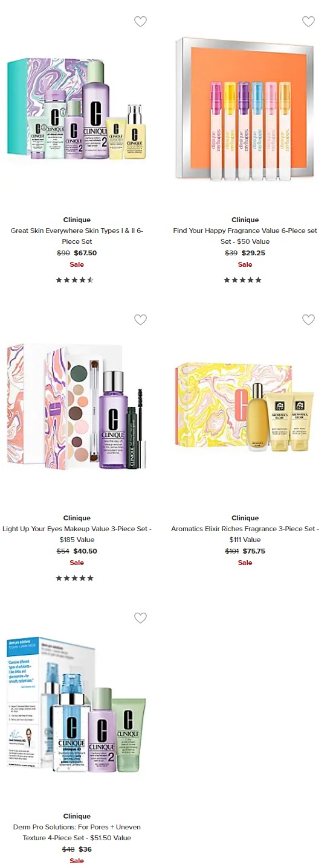Screen dimensions: 333x868
Task: Toggle heart on Light Up Your Eyes set
Action: coord(140,320)
